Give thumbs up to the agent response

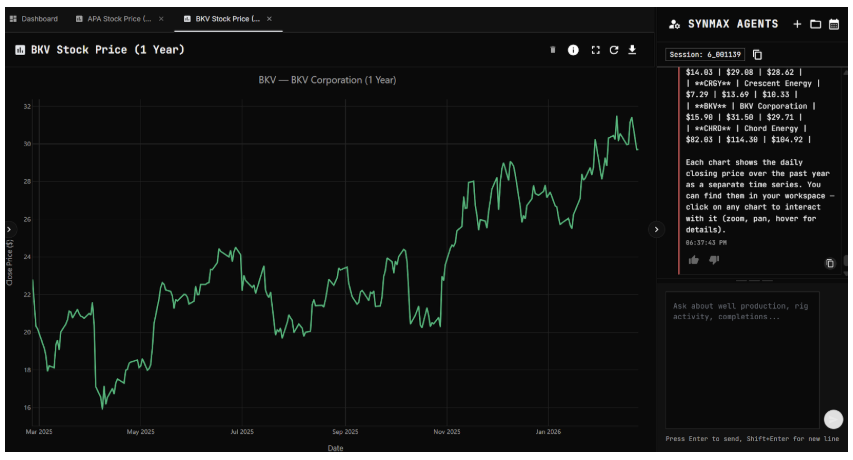[x=694, y=260]
